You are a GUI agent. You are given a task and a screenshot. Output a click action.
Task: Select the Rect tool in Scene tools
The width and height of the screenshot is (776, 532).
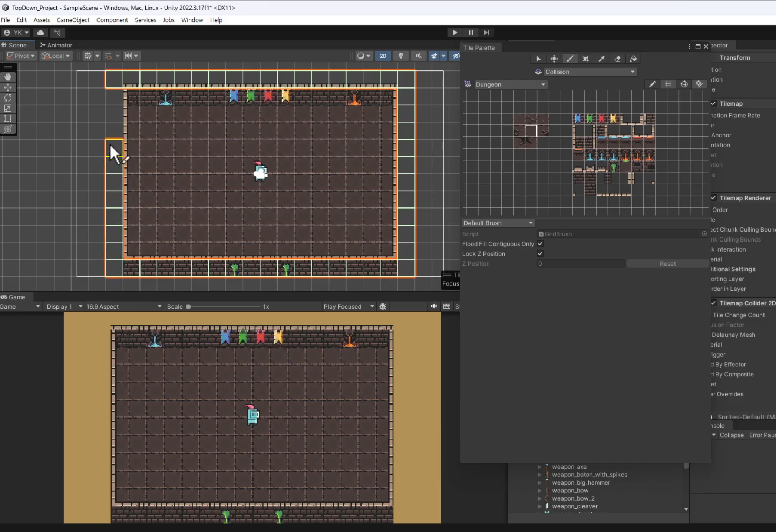[8, 119]
